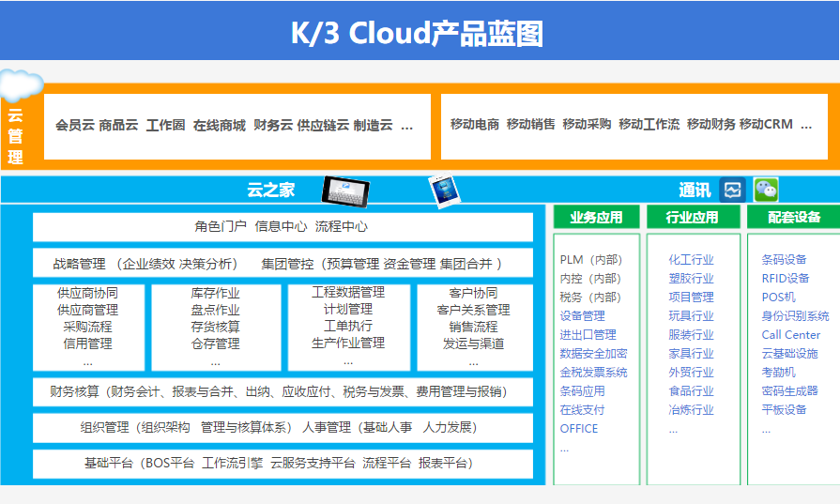The height and width of the screenshot is (504, 840).
Task: Open the 食品行业 link
Action: pyautogui.click(x=691, y=391)
